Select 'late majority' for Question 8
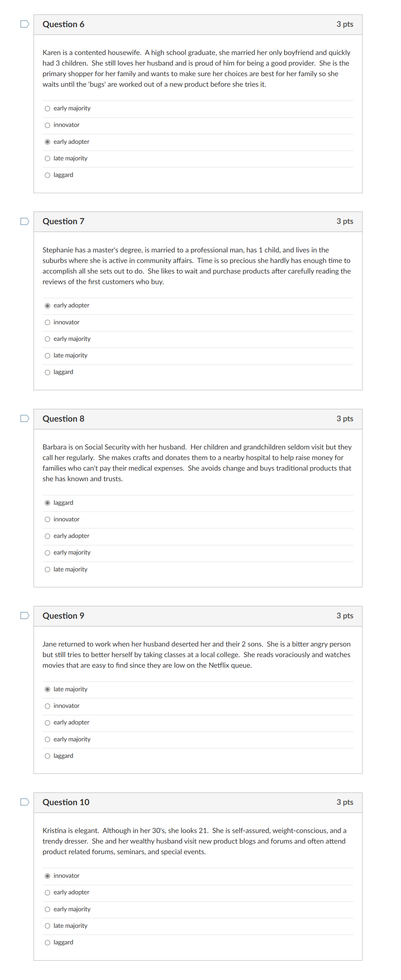Screen dimensions: 401x980 tap(47, 569)
